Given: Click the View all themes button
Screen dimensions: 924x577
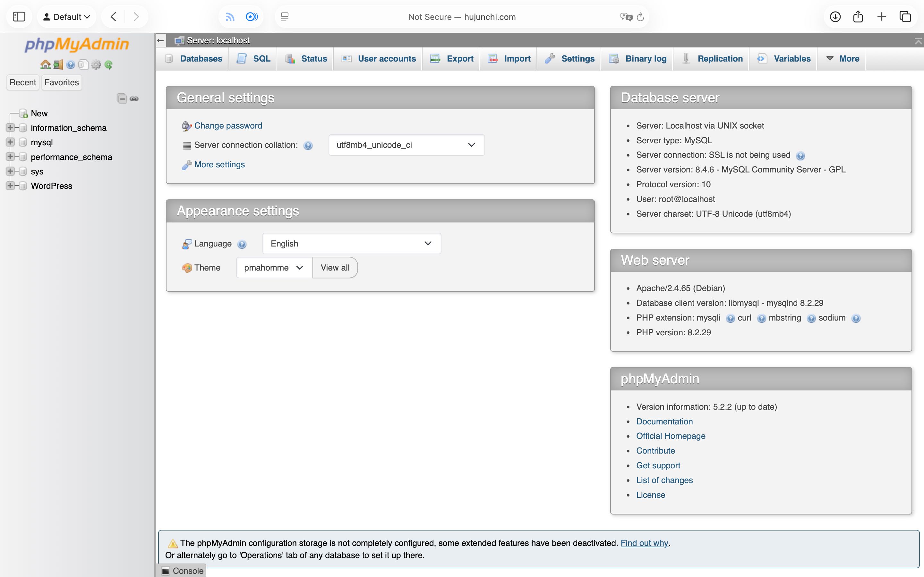Looking at the screenshot, I should (335, 268).
